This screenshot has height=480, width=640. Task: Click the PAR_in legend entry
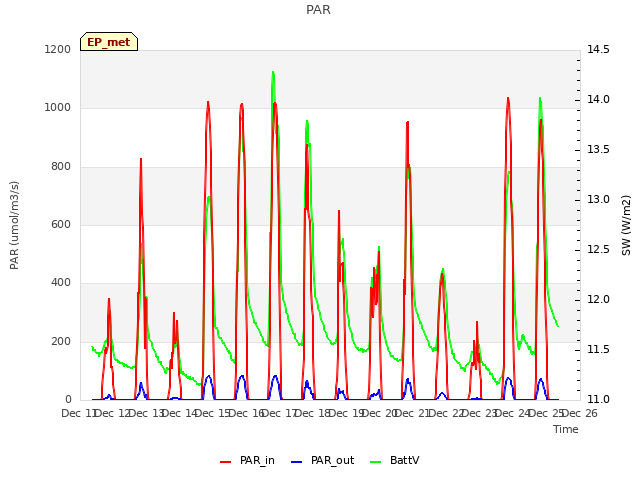247,460
